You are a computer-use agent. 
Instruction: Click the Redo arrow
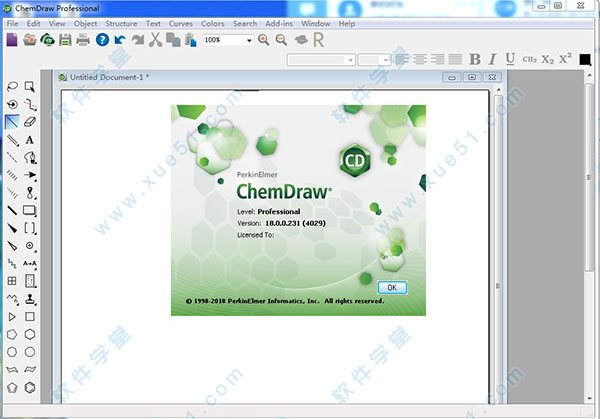(137, 40)
